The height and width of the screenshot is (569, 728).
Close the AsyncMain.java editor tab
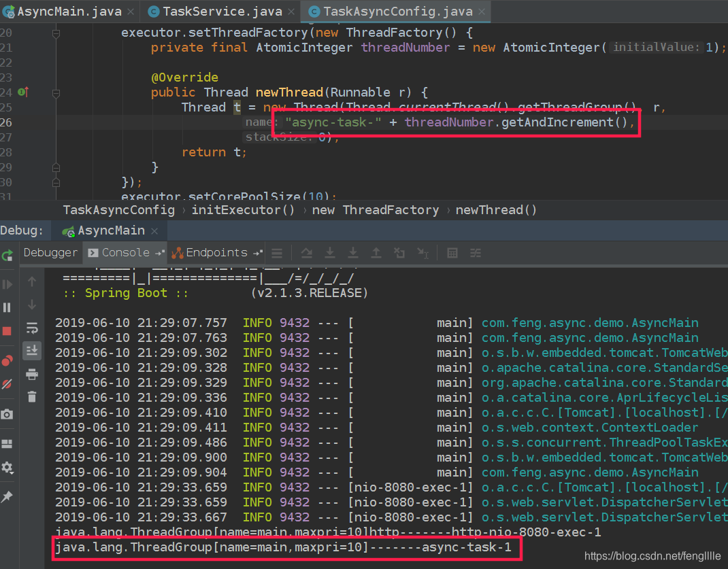[129, 11]
